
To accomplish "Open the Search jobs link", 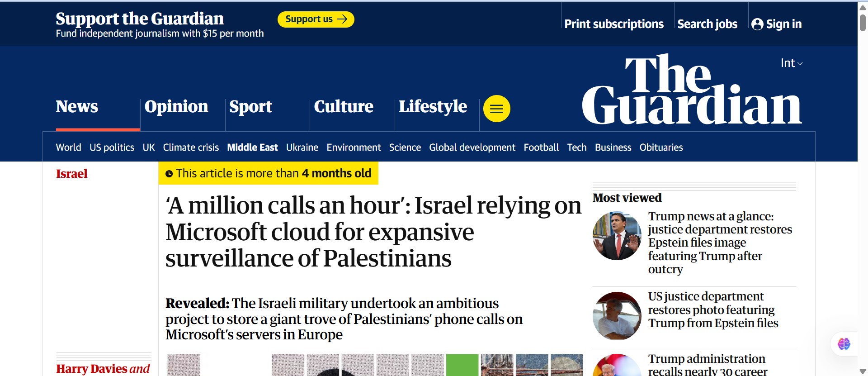I will coord(707,24).
